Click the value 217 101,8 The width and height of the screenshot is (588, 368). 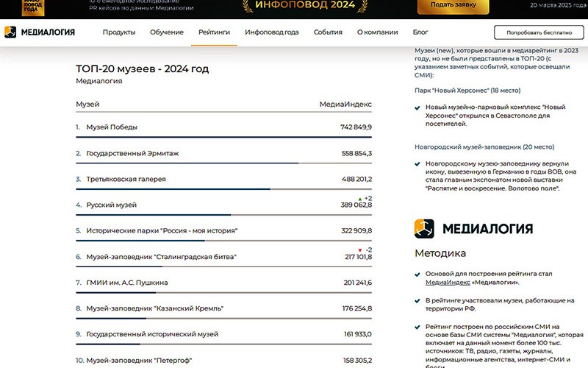(359, 257)
